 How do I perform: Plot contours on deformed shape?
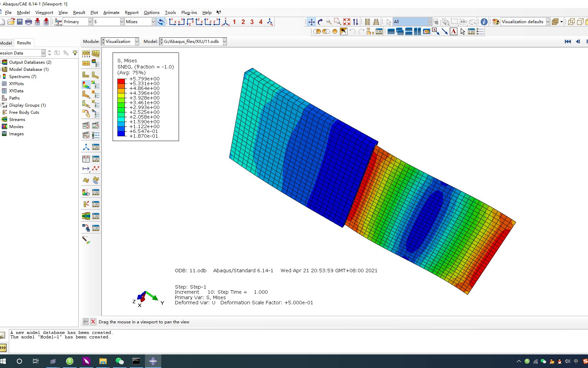pyautogui.click(x=85, y=85)
